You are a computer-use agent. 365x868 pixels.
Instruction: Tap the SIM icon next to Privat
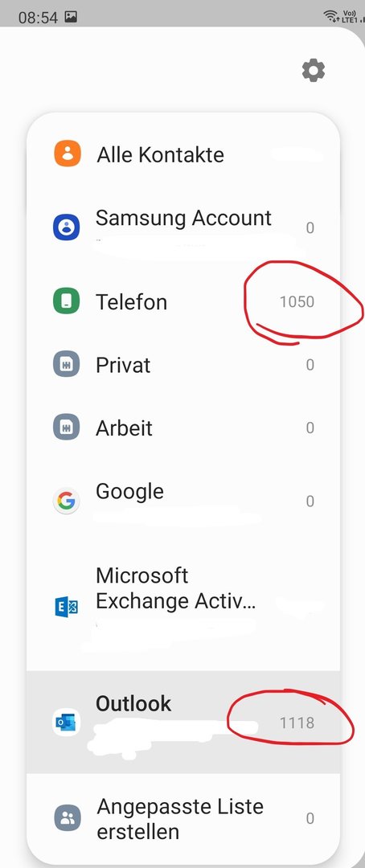coord(67,365)
